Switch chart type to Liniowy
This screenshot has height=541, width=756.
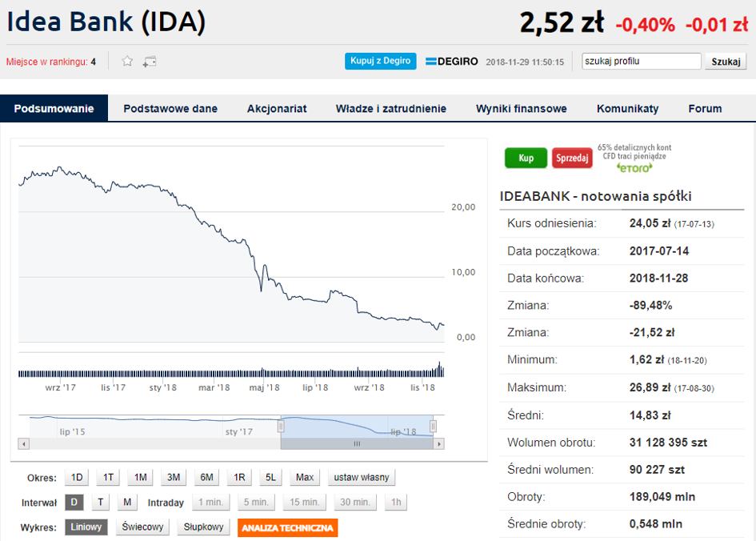coord(86,527)
